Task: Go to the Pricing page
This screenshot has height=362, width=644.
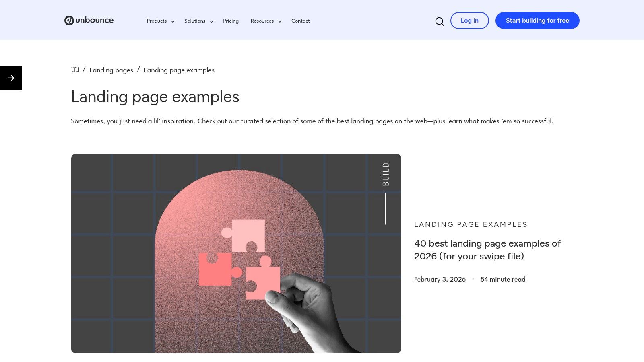Action: point(231,21)
